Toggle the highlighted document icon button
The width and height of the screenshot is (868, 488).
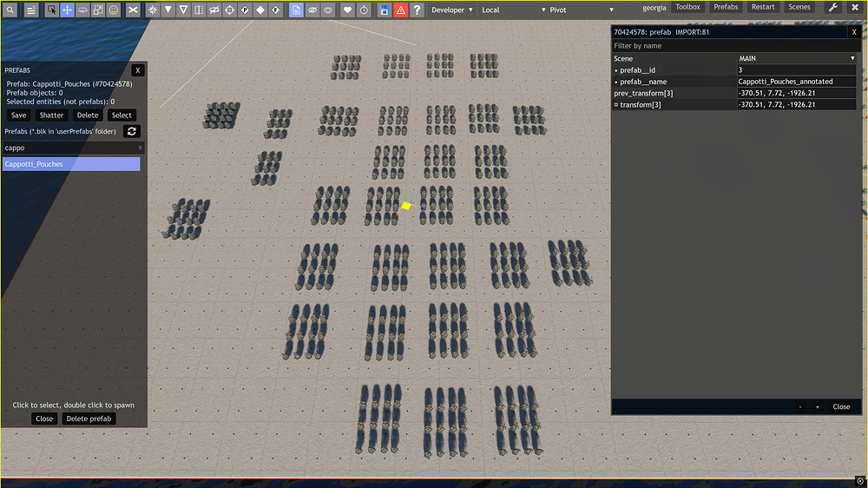click(x=296, y=10)
